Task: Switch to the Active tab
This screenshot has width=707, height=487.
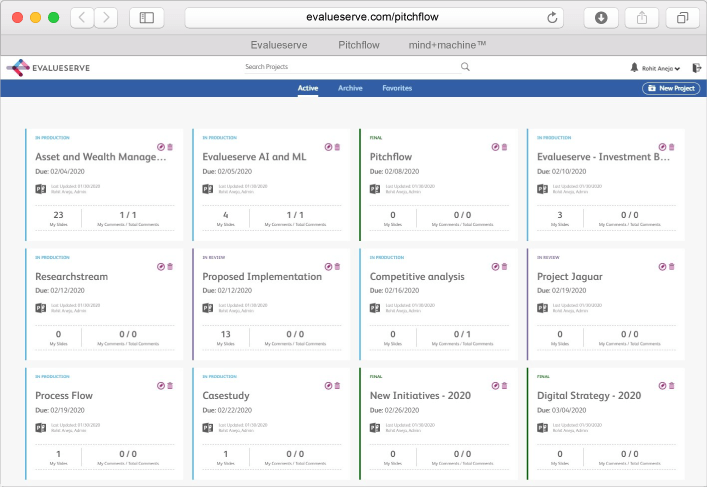Action: pyautogui.click(x=308, y=88)
